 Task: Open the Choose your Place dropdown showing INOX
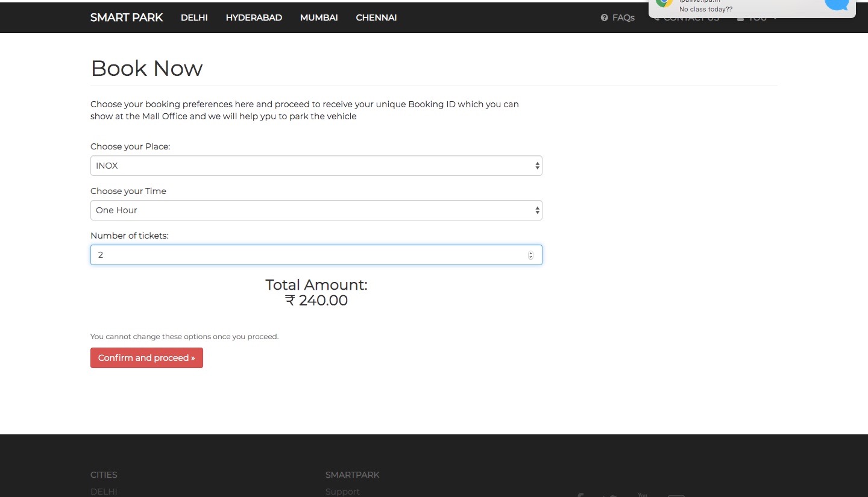coord(316,165)
